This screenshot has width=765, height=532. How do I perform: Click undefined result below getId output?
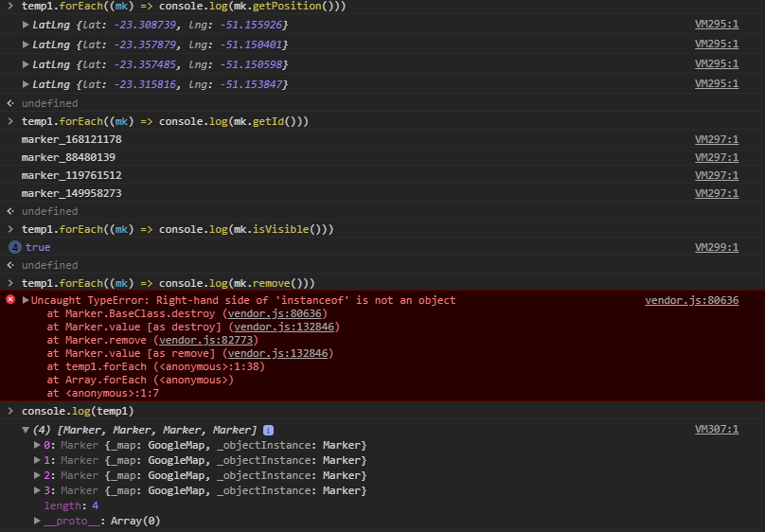pos(49,211)
